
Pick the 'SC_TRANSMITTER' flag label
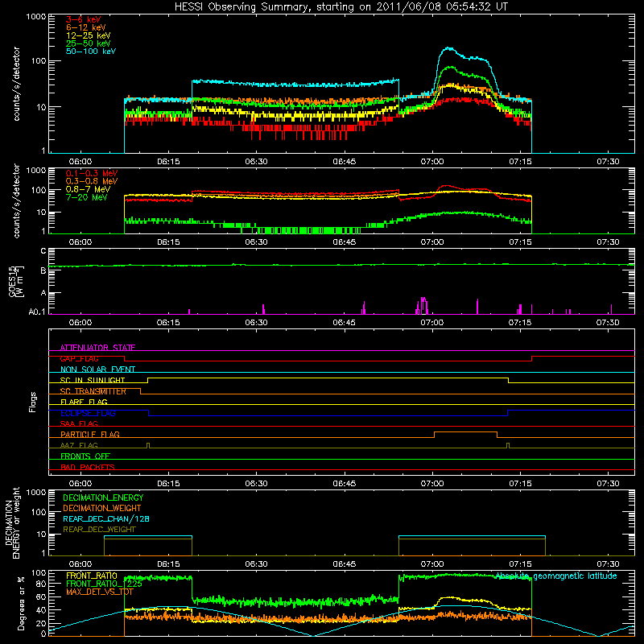pyautogui.click(x=93, y=391)
